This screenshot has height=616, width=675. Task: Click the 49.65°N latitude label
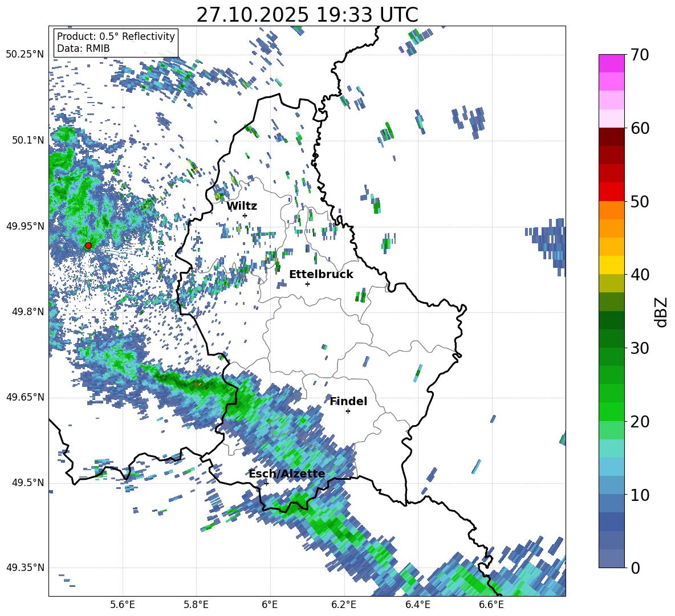click(25, 397)
